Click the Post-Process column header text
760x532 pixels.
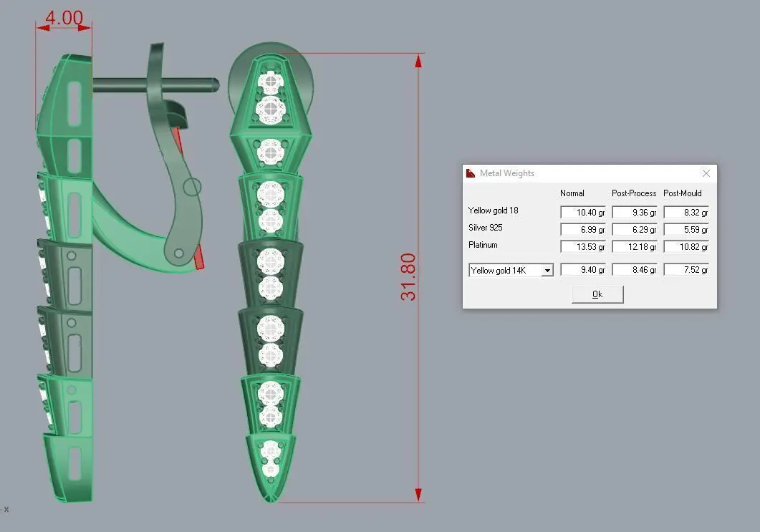[633, 193]
